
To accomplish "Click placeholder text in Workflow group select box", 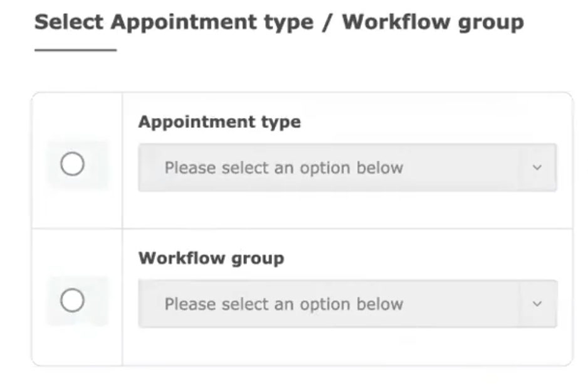I will (x=283, y=304).
